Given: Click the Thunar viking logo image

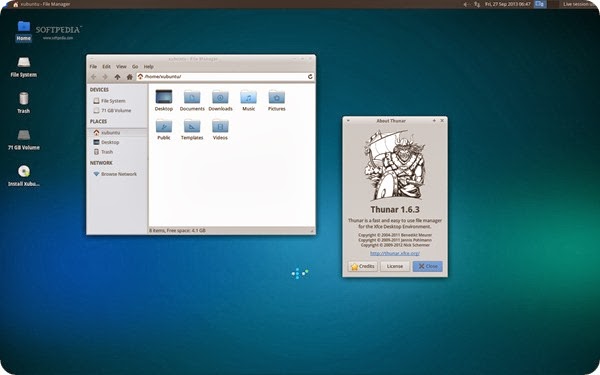Looking at the screenshot, I should [x=395, y=165].
